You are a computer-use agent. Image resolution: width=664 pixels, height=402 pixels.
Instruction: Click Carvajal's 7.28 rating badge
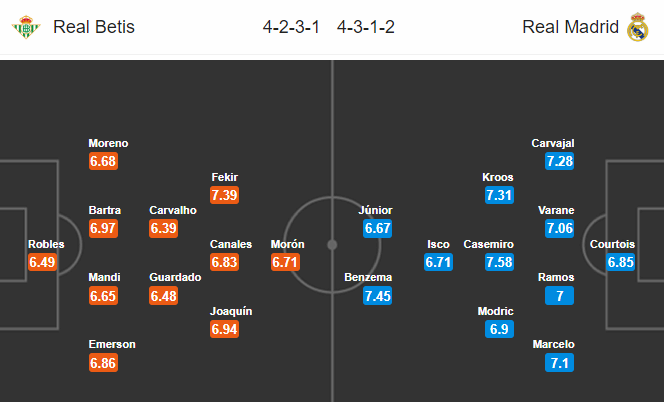559,161
